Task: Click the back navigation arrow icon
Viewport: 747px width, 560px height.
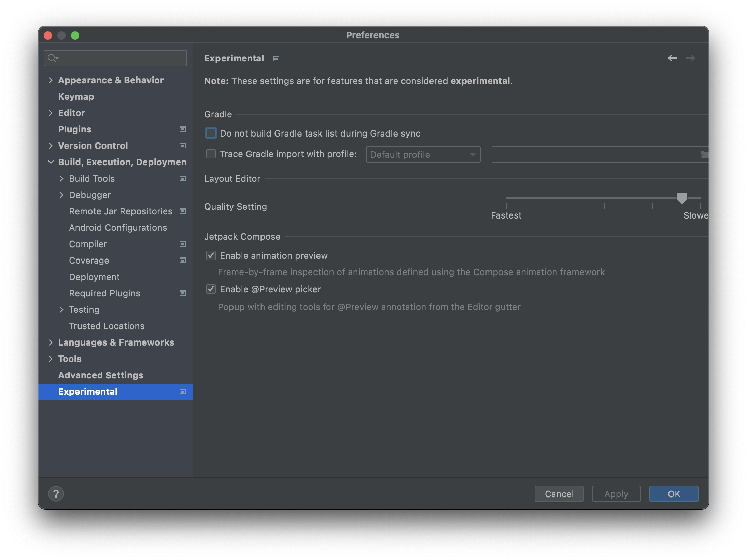Action: (x=672, y=58)
